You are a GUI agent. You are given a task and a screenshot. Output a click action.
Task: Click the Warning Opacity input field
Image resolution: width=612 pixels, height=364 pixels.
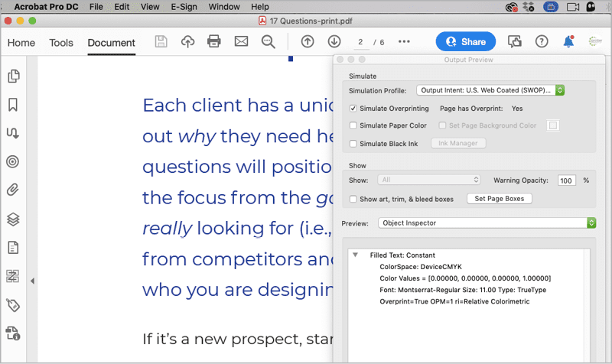pos(566,180)
